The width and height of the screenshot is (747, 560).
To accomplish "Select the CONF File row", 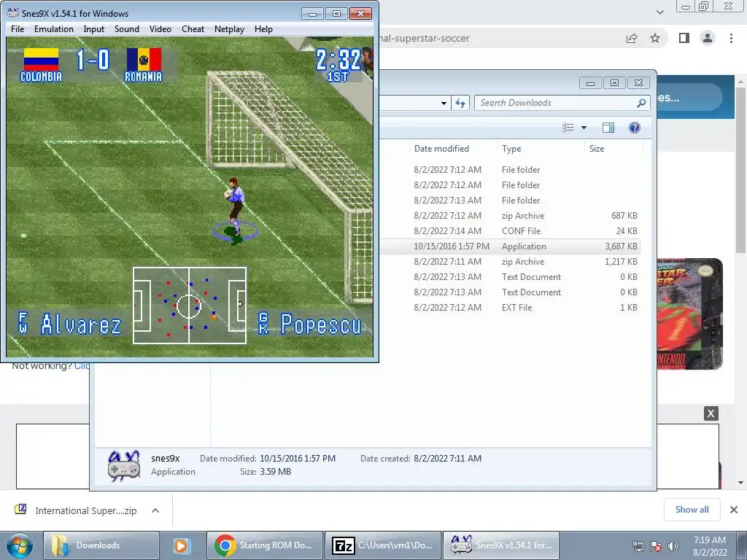I will [510, 231].
